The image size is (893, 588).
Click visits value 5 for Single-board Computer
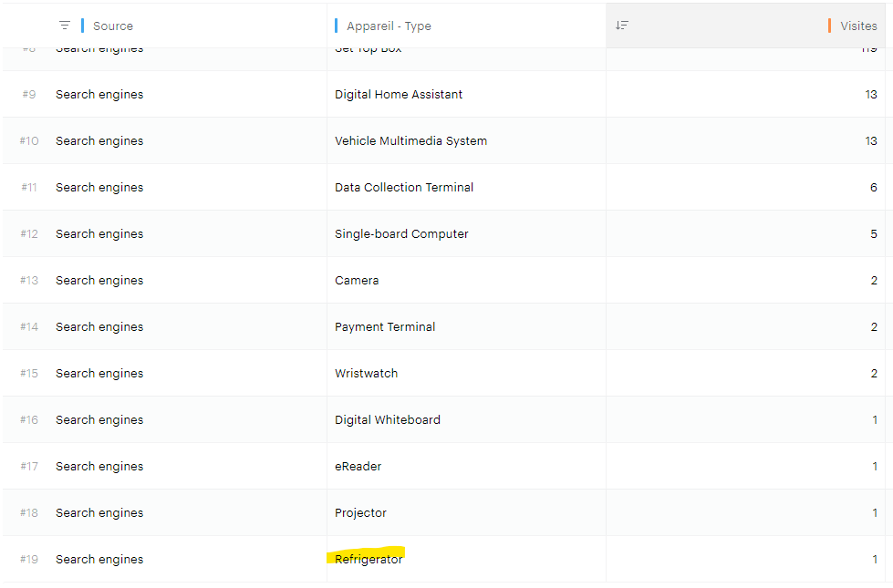[x=874, y=234]
